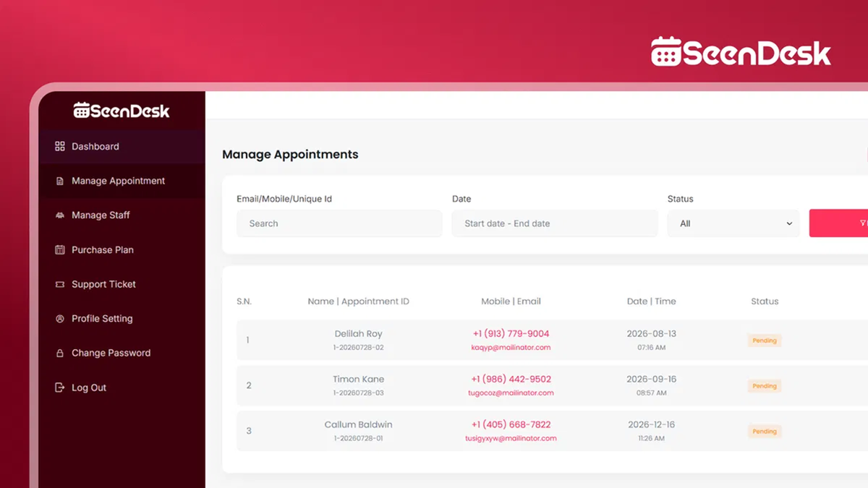This screenshot has height=488, width=868.
Task: Click the Email/Mobile/Unique Id field label
Action: 284,199
